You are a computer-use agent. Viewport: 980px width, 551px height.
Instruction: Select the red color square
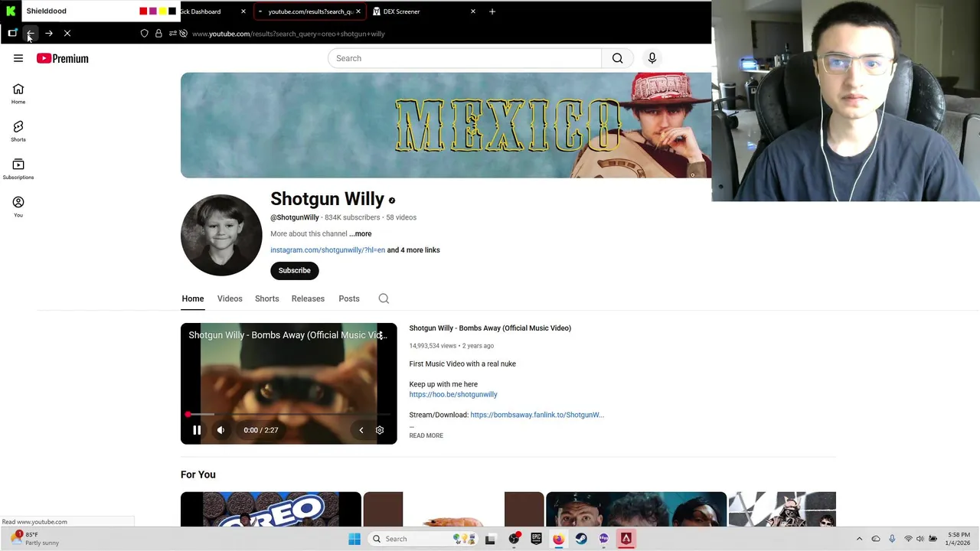[143, 11]
